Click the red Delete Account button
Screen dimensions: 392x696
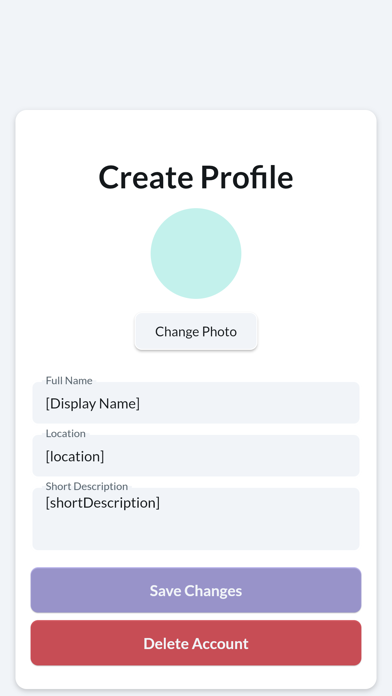tap(196, 643)
